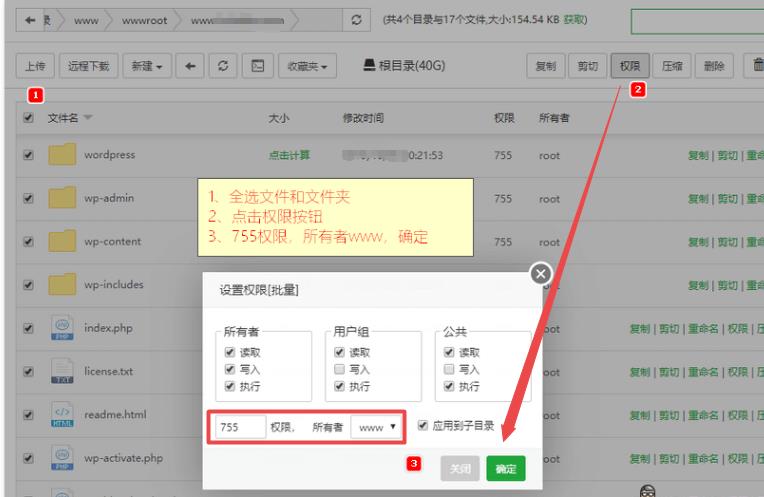Toggle owner write (写入) permission

click(x=229, y=369)
